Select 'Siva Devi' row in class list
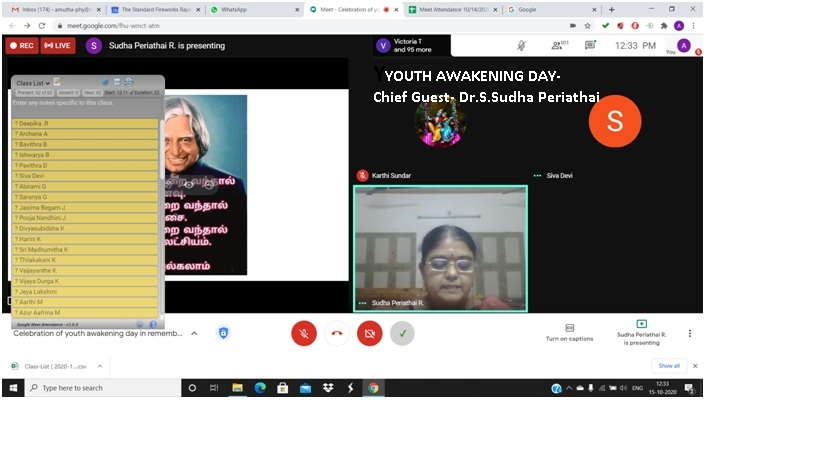This screenshot has height=460, width=819. [x=85, y=176]
